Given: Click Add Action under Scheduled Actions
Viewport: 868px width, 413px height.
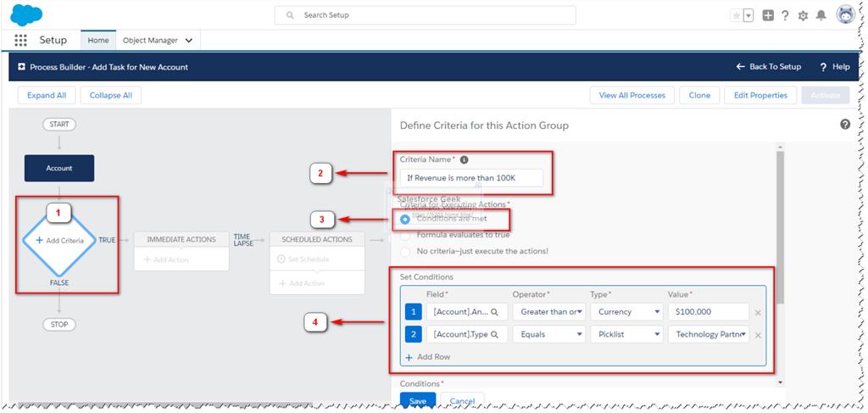Looking at the screenshot, I should [x=302, y=283].
